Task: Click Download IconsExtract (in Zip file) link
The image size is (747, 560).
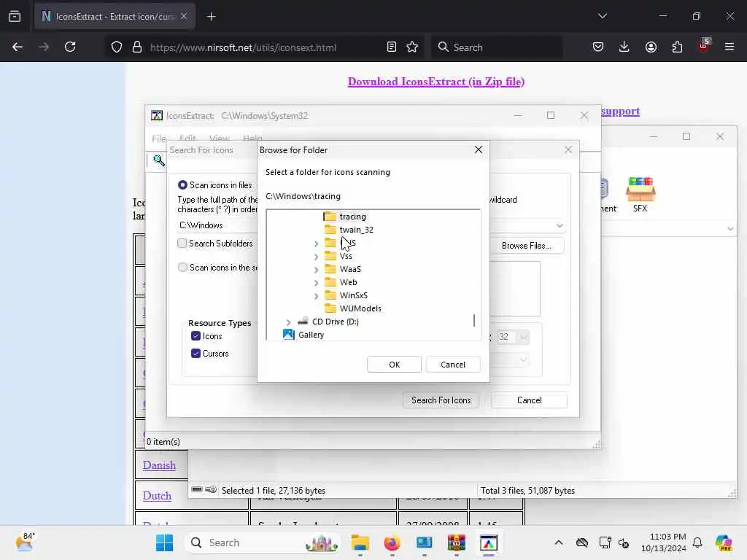Action: 436,82
